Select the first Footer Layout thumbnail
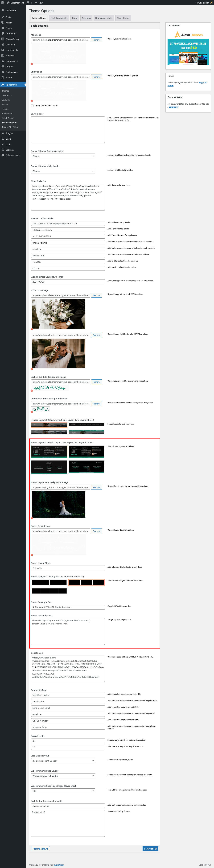Image resolution: width=214 pixels, height=868 pixels. [49, 452]
